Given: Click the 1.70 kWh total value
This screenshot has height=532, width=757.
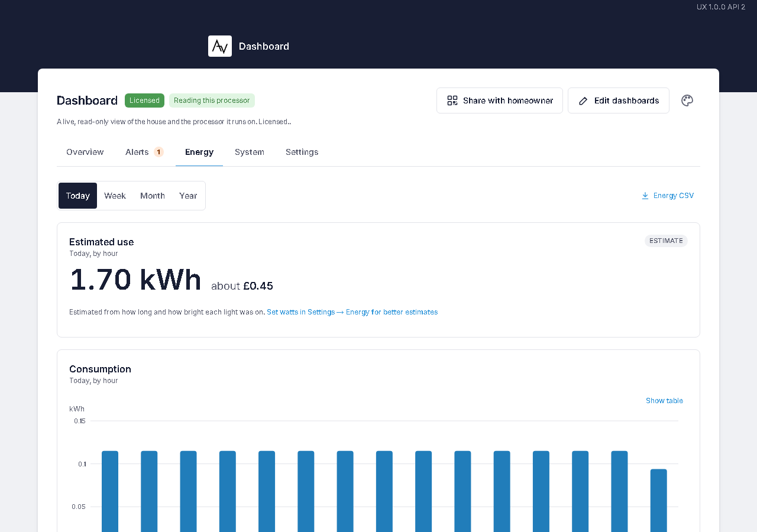Looking at the screenshot, I should pyautogui.click(x=135, y=280).
